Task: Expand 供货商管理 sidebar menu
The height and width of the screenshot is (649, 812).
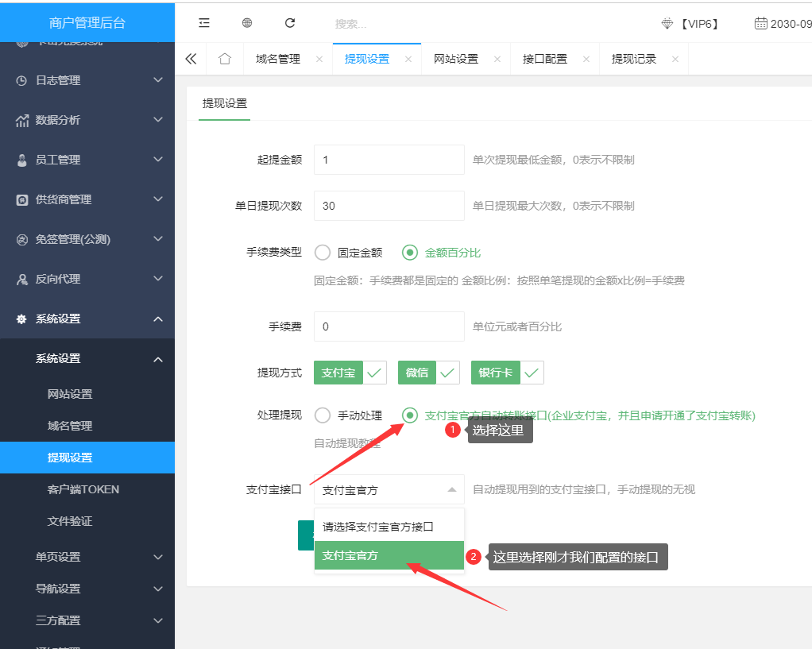Action: [158, 199]
